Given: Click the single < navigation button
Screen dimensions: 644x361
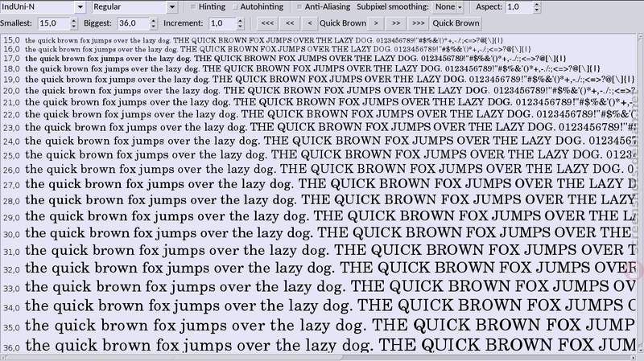Looking at the screenshot, I should [310, 23].
